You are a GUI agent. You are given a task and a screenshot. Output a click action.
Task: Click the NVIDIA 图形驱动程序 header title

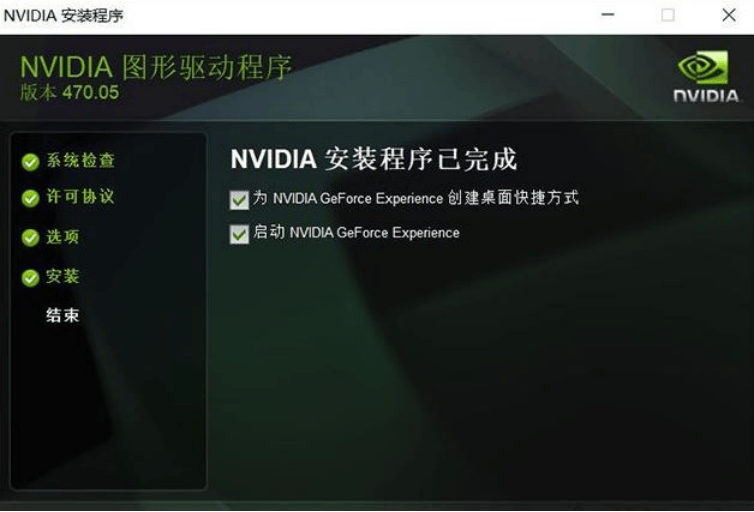click(156, 67)
